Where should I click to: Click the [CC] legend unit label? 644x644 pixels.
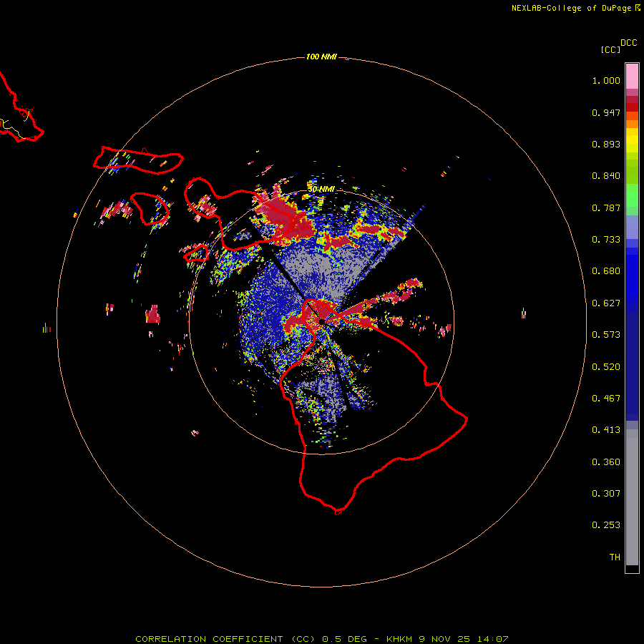(610, 49)
